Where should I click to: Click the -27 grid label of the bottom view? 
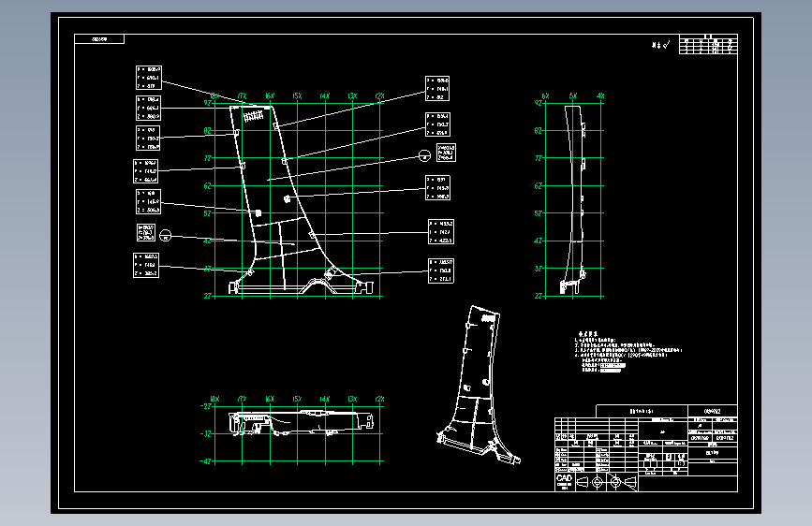[206, 406]
